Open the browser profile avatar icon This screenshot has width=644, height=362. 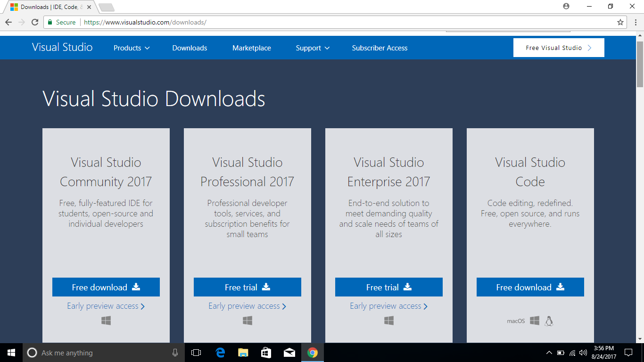click(565, 6)
